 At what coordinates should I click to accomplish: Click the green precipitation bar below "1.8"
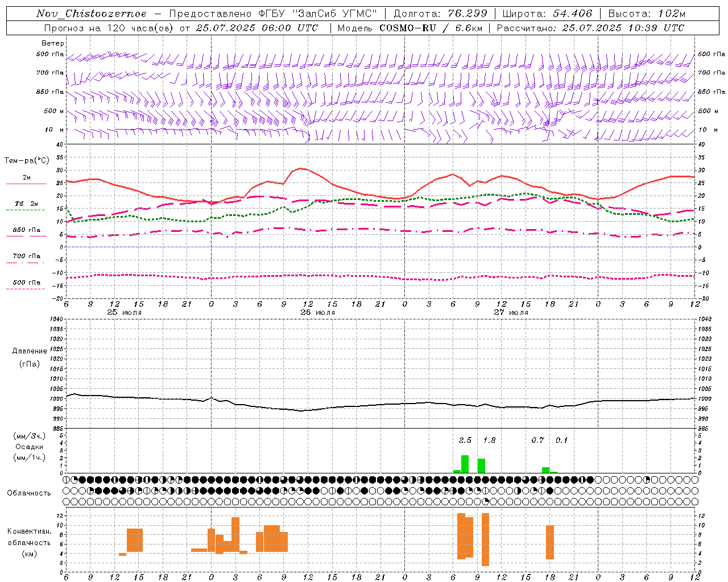click(x=481, y=466)
